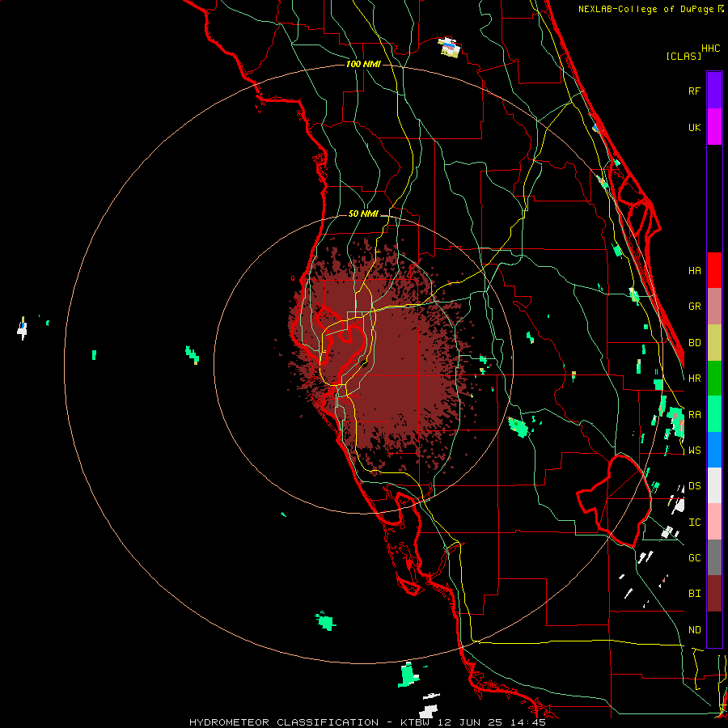Viewport: 728px width, 728px height.
Task: Click the ND legend label
Action: pos(694,630)
